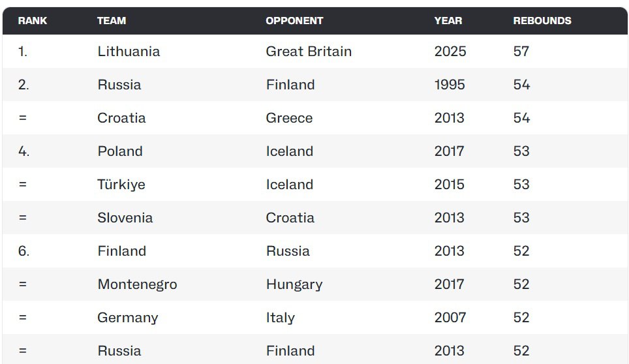Screen dimensions: 629x364
Task: Click the RANK column header
Action: point(33,21)
